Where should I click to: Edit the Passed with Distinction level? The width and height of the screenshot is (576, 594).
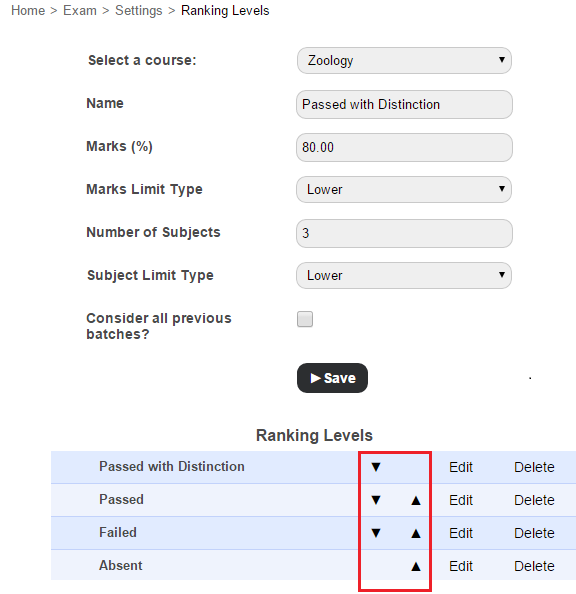click(x=461, y=467)
